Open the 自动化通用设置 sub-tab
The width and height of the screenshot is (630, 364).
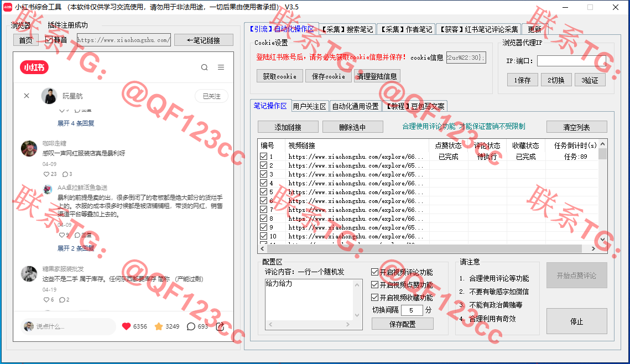pyautogui.click(x=356, y=106)
